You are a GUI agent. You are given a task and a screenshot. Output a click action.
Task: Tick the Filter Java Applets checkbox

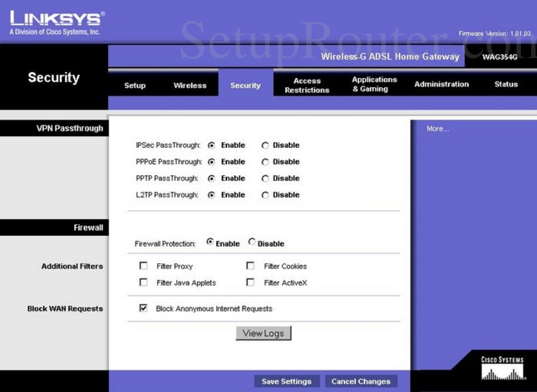click(x=144, y=283)
